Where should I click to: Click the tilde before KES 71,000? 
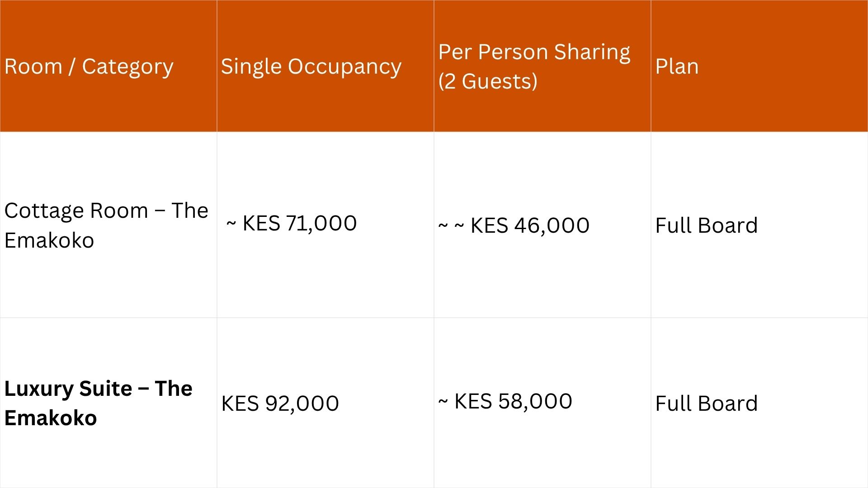(231, 223)
